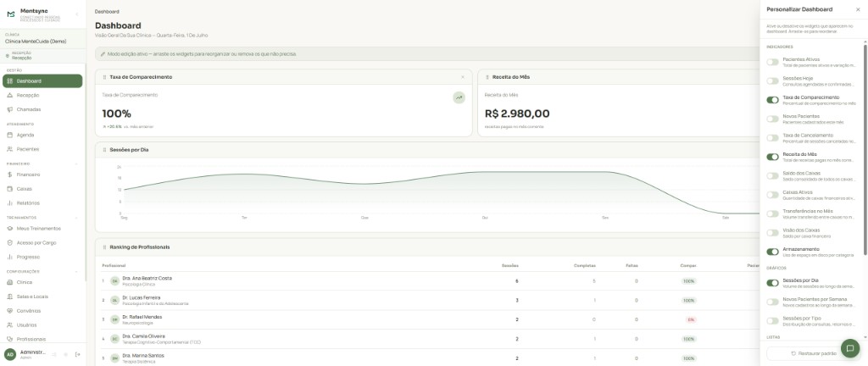Image resolution: width=868 pixels, height=366 pixels.
Task: Enable the Sessões por Tipo toggle
Action: (772, 320)
